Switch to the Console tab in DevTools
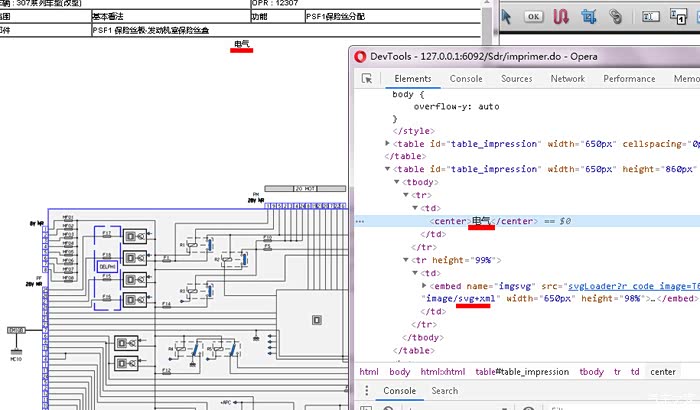Viewport: 700px width, 410px height. tap(466, 78)
